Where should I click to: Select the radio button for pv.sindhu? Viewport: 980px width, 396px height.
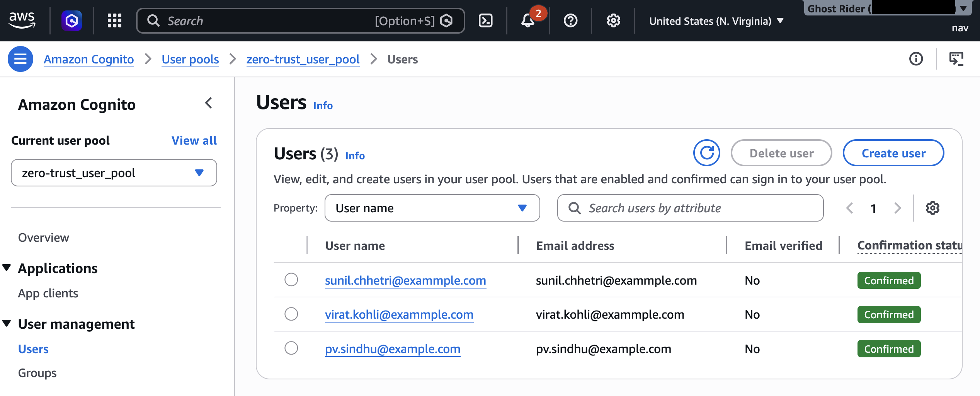(x=291, y=348)
